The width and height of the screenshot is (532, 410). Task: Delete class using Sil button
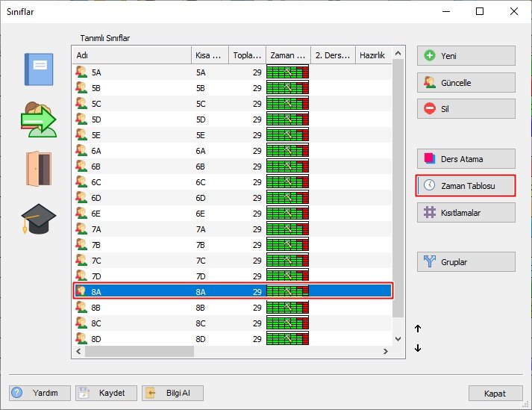tap(466, 109)
